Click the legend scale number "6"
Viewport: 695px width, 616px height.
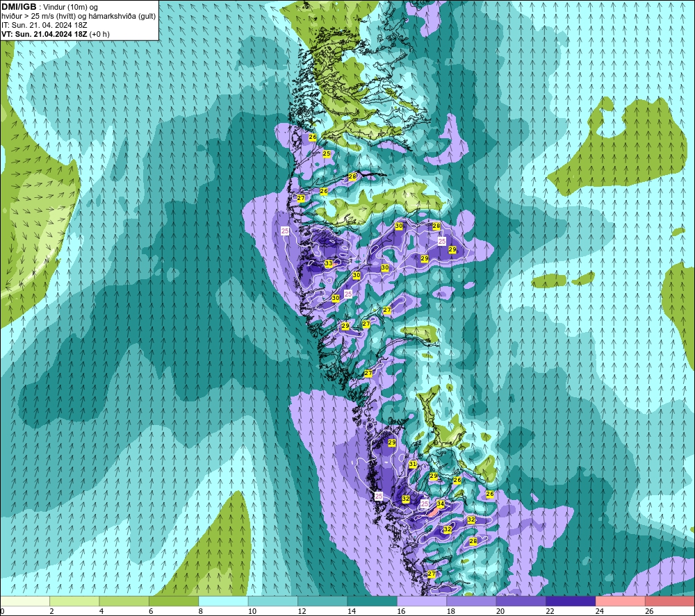[x=151, y=611]
